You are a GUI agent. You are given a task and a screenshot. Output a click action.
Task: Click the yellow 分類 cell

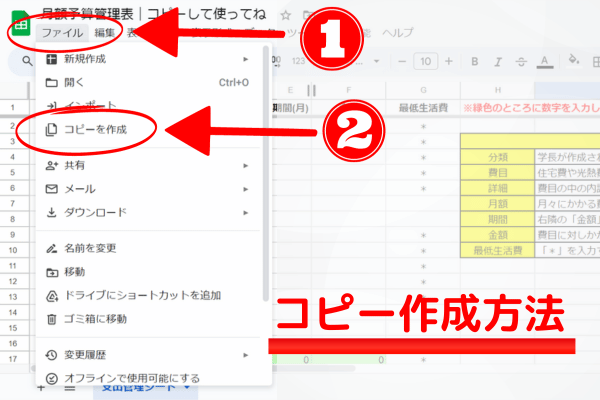point(497,157)
